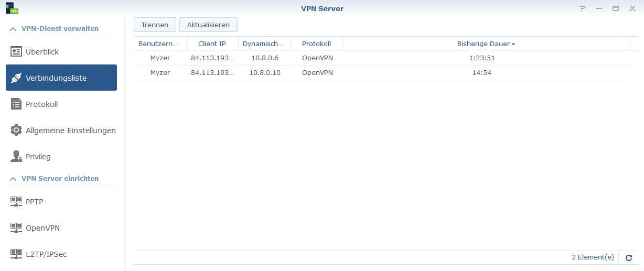Open Privileg settings page

tap(61, 157)
